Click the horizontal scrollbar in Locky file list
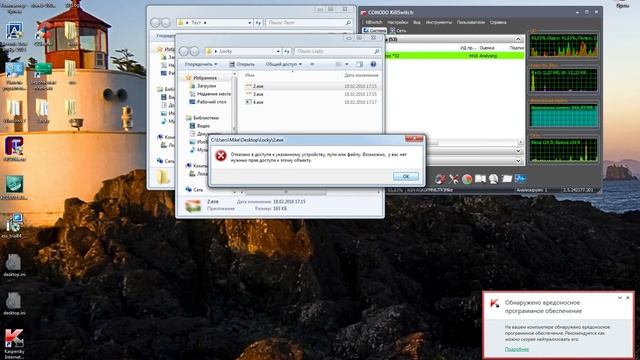Image resolution: width=640 pixels, height=360 pixels. point(309,192)
